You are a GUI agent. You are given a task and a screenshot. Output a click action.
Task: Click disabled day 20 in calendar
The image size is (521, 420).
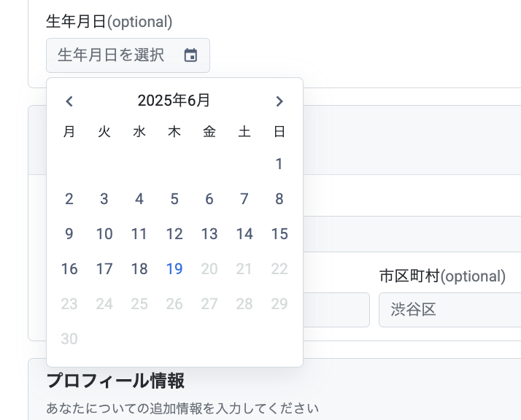(209, 268)
